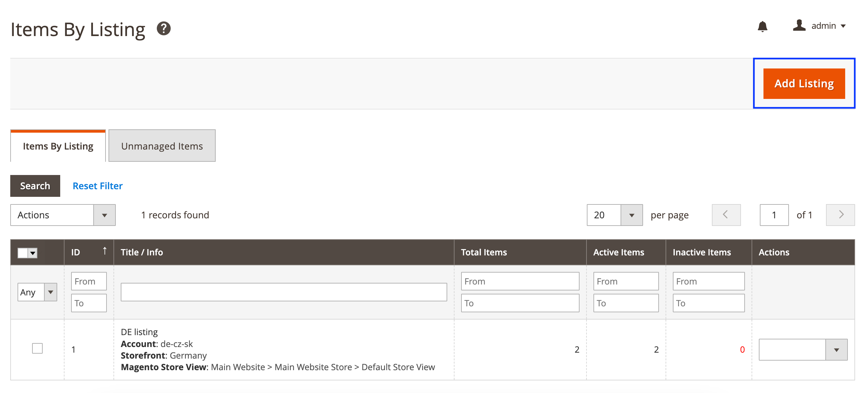The width and height of the screenshot is (868, 393).
Task: Select the Items By Listing tab
Action: pyautogui.click(x=58, y=146)
